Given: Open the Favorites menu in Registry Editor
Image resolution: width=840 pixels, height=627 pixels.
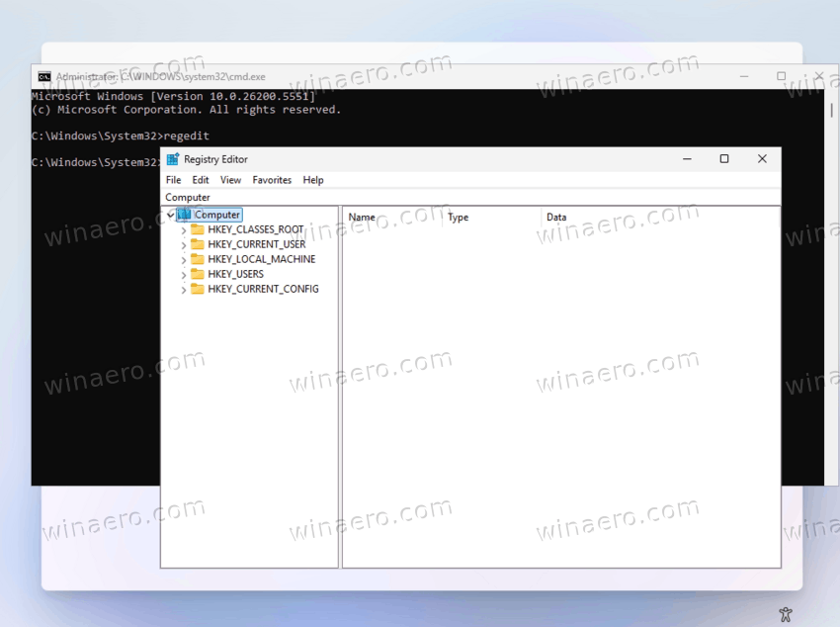Looking at the screenshot, I should pos(272,180).
